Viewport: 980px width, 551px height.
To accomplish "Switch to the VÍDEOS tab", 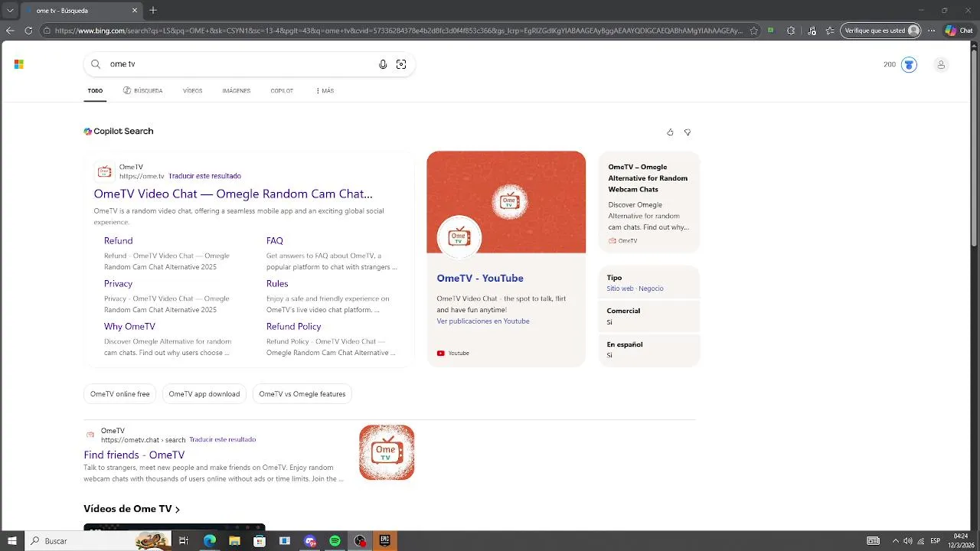I will coord(192,90).
